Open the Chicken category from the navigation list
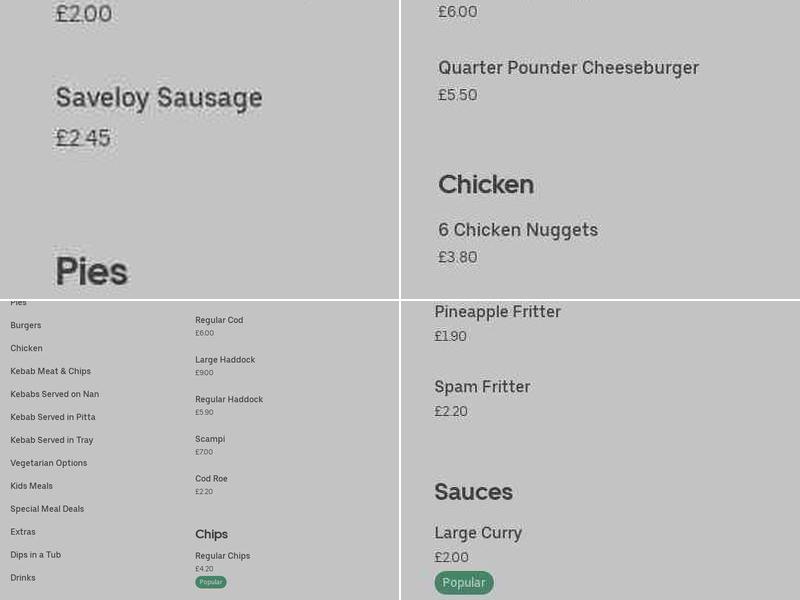The image size is (800, 600). coord(26,348)
